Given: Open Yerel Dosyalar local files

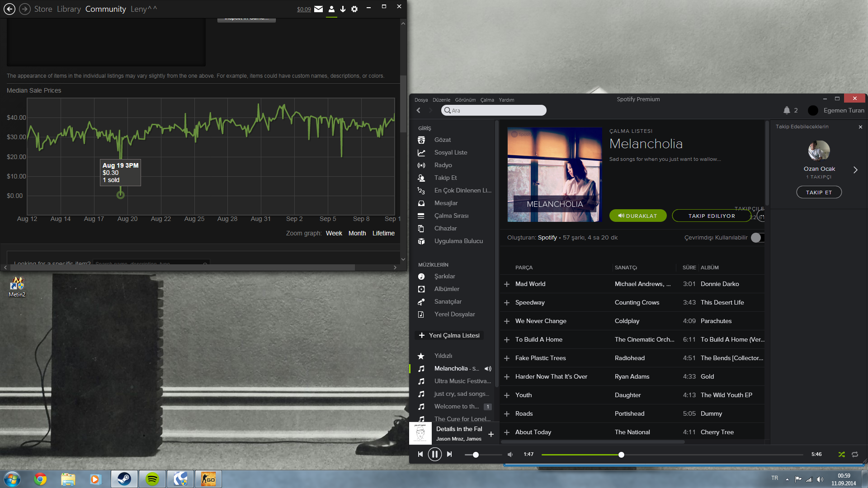Looking at the screenshot, I should [x=454, y=314].
